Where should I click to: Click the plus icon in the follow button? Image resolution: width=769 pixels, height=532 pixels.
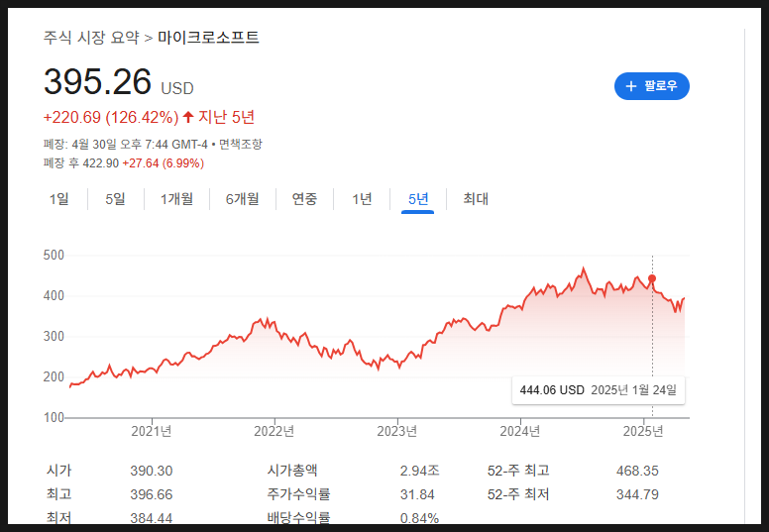point(631,86)
